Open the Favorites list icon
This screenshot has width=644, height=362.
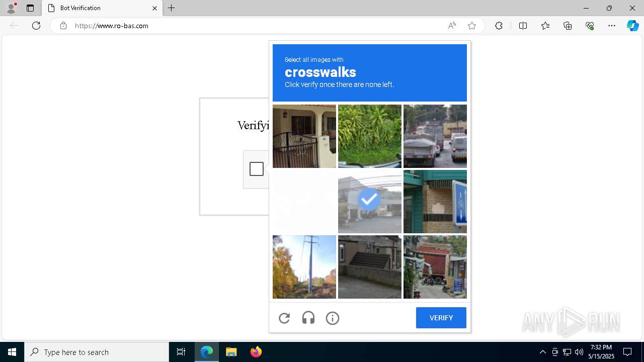click(x=545, y=26)
